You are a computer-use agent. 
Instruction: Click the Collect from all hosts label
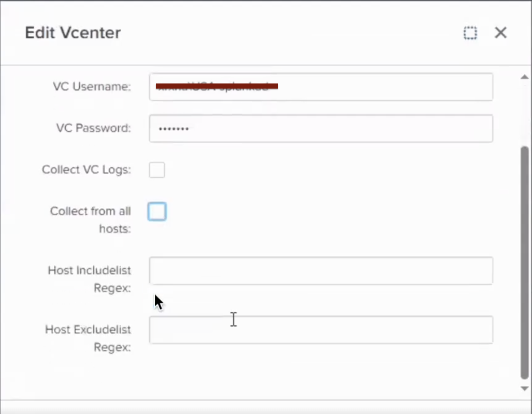[90, 220]
